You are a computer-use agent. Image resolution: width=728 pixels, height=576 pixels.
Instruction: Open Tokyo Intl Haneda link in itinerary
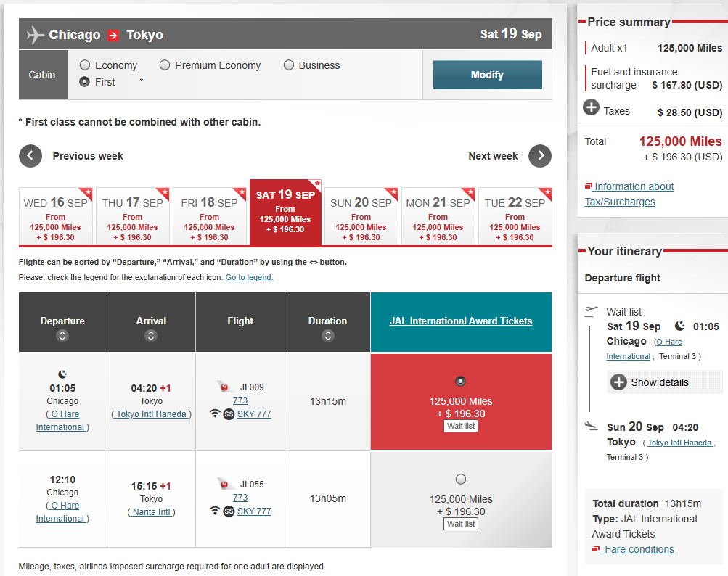[679, 443]
